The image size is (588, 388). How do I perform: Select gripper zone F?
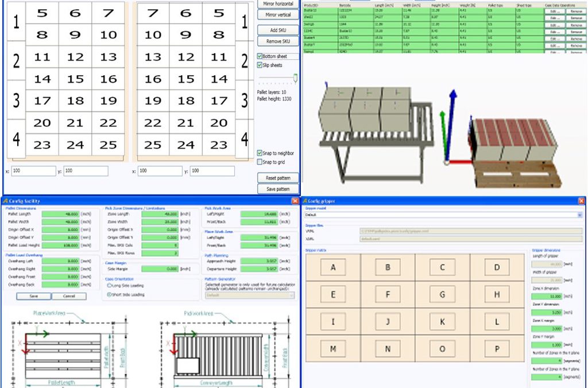[388, 294]
